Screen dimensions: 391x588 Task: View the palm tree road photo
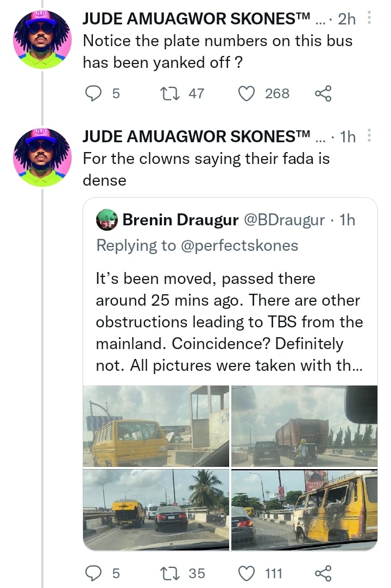pyautogui.click(x=156, y=510)
